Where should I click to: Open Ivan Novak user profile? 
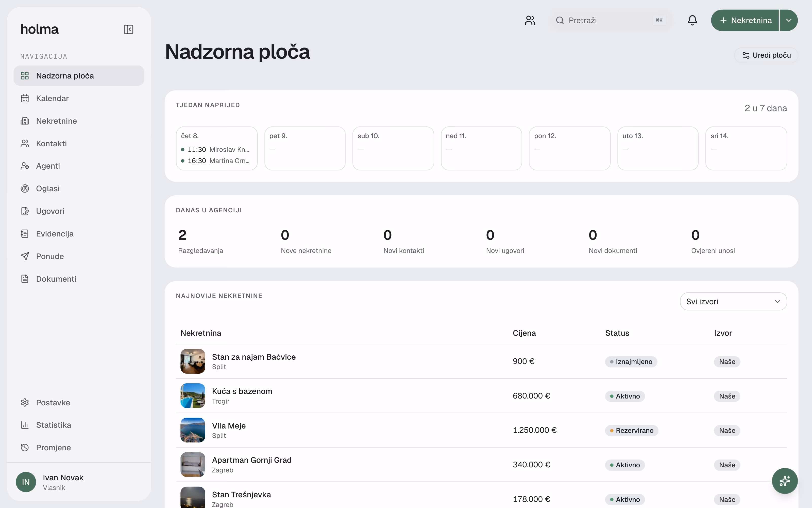79,482
